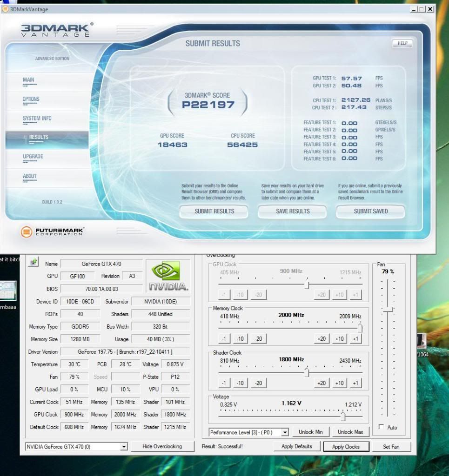449x476 pixels.
Task: Open the UPGRADE section
Action: point(33,157)
